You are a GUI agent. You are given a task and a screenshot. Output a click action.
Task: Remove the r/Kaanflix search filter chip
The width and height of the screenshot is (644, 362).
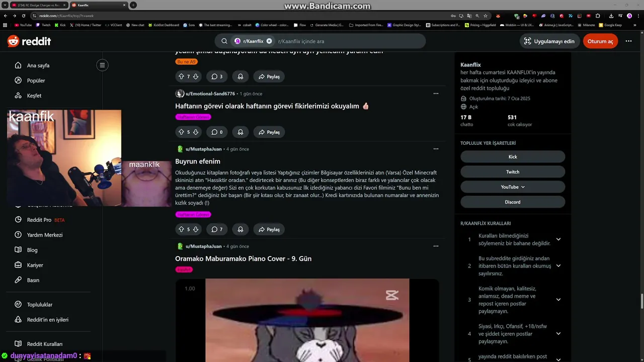269,41
